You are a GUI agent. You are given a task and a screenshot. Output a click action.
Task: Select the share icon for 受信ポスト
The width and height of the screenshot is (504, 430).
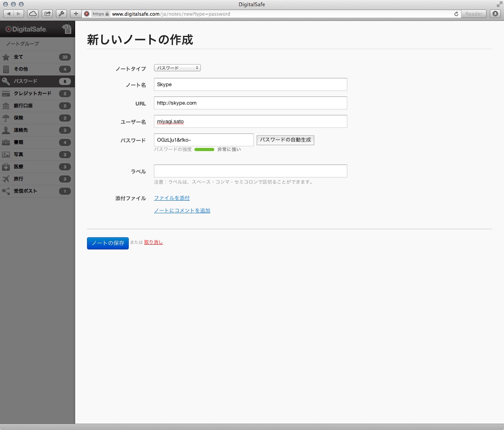point(6,191)
